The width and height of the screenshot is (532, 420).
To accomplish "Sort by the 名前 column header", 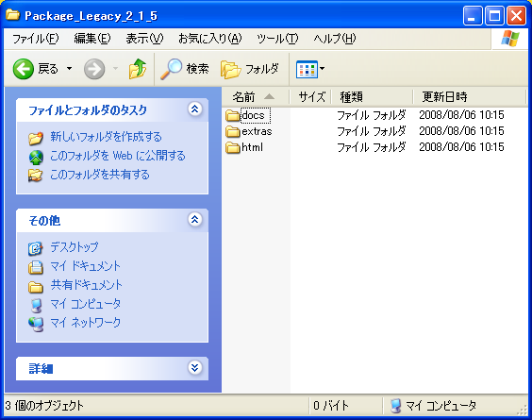I will tap(256, 97).
